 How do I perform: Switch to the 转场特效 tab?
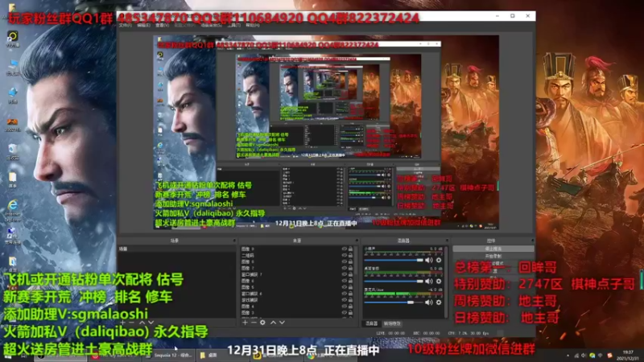[x=392, y=324]
